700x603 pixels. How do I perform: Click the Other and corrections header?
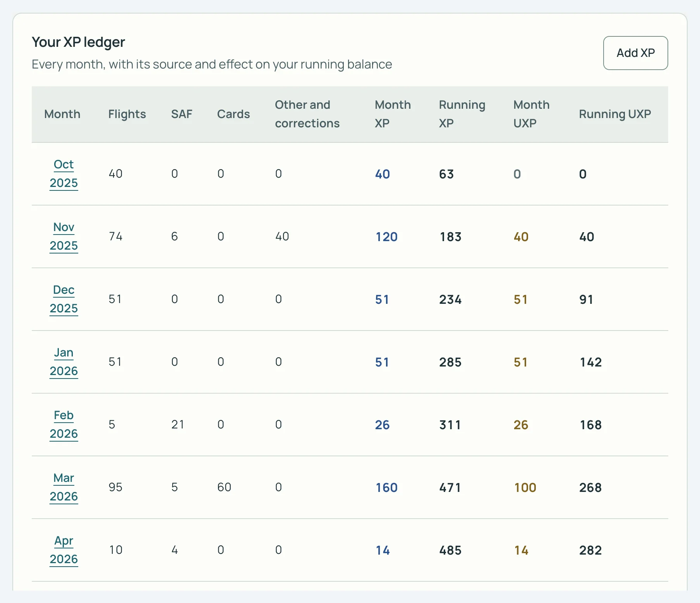pos(307,114)
